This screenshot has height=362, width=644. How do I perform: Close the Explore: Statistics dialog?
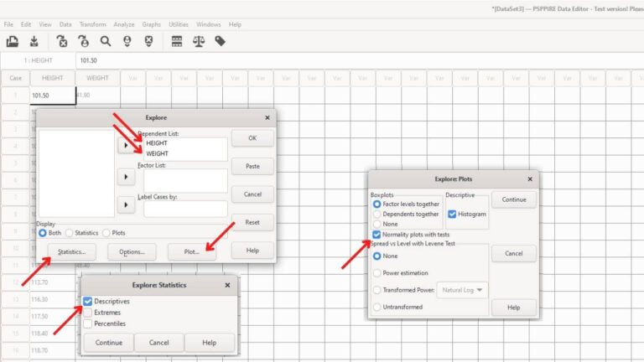227,285
